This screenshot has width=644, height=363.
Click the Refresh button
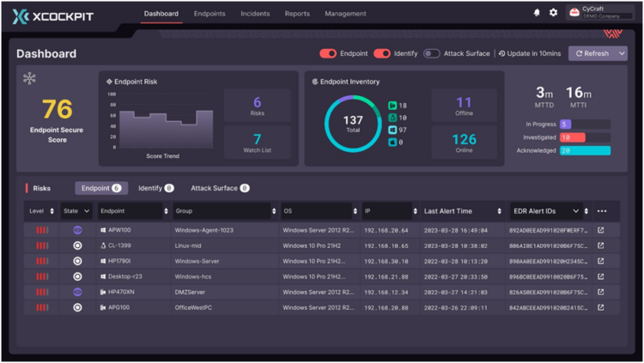point(591,53)
